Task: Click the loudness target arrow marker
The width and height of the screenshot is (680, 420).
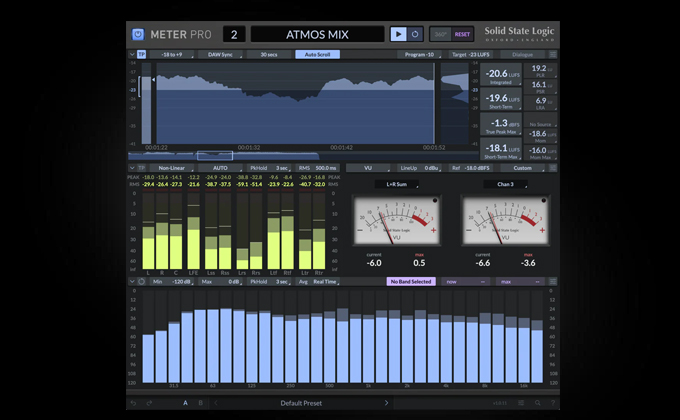Action: click(153, 80)
